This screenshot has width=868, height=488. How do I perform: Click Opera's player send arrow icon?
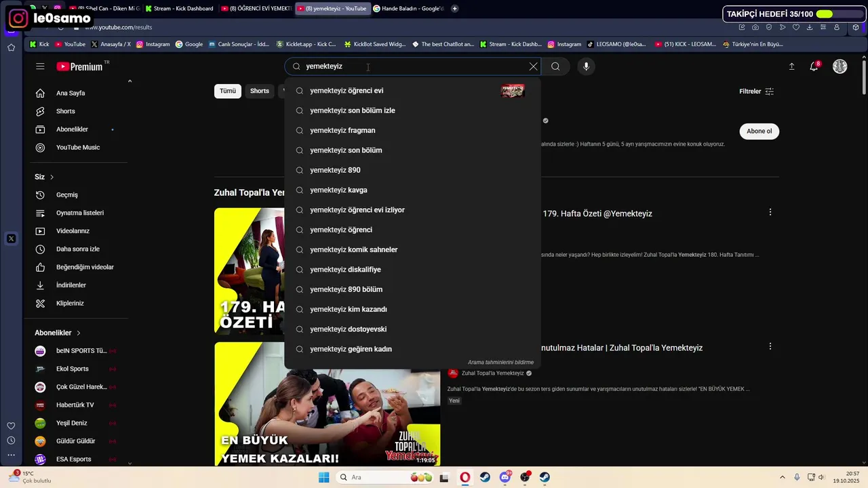point(783,27)
